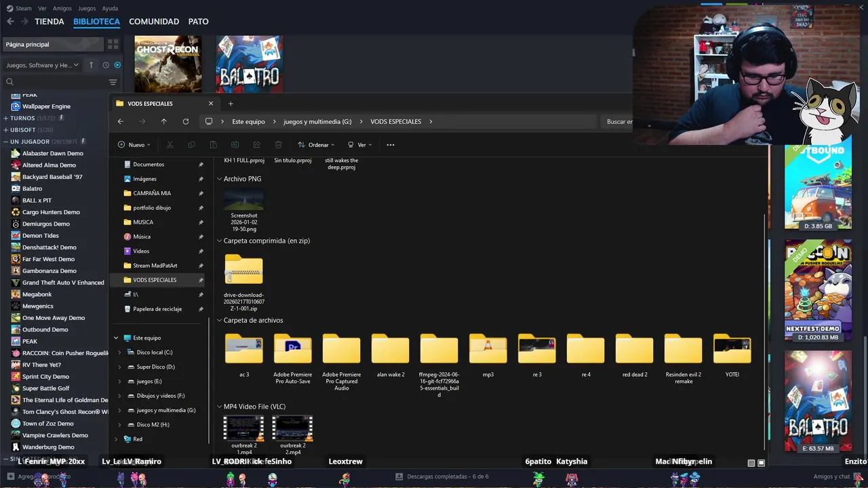The image size is (868, 488).
Task: Open advanced filter options in Steam library
Action: pyautogui.click(x=113, y=82)
